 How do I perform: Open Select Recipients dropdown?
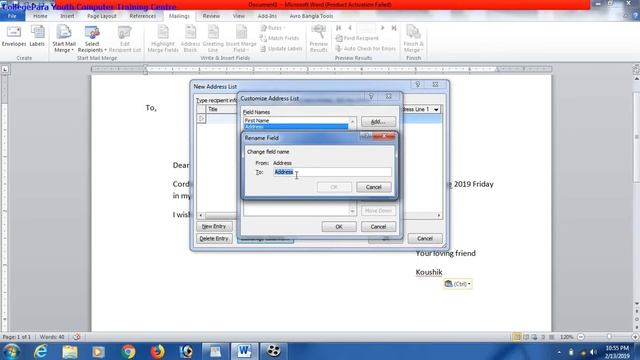pyautogui.click(x=92, y=39)
